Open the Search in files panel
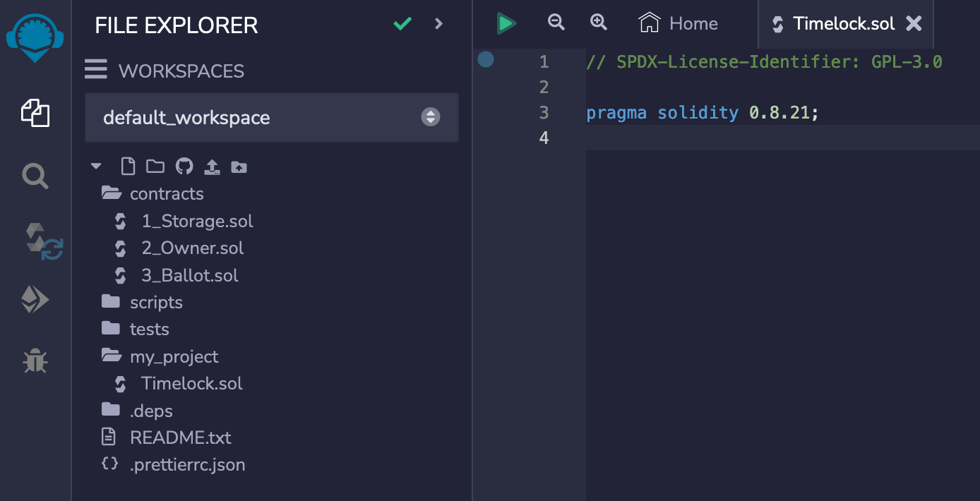Viewport: 980px width, 501px height. pyautogui.click(x=35, y=176)
